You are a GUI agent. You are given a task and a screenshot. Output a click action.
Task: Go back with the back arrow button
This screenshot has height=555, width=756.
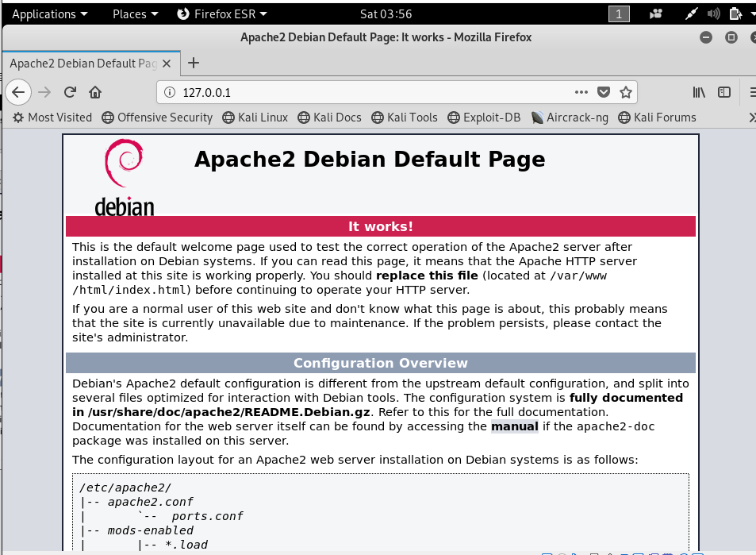click(x=18, y=92)
